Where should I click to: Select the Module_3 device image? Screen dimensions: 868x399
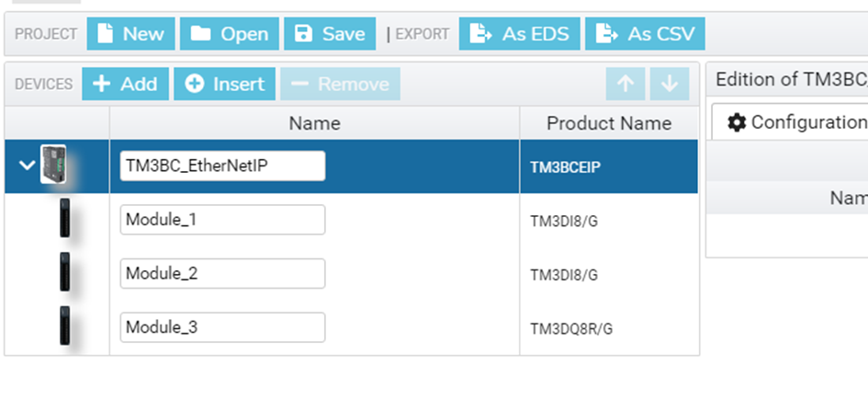click(x=65, y=325)
